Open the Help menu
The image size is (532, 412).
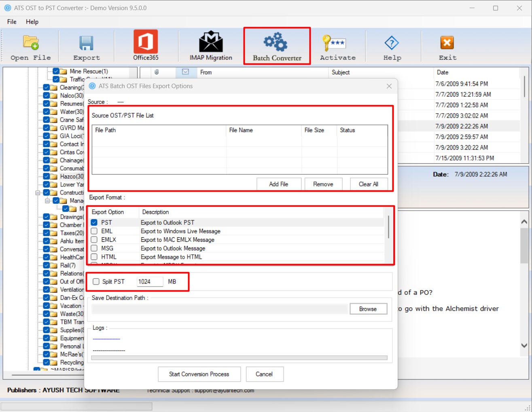coord(32,22)
